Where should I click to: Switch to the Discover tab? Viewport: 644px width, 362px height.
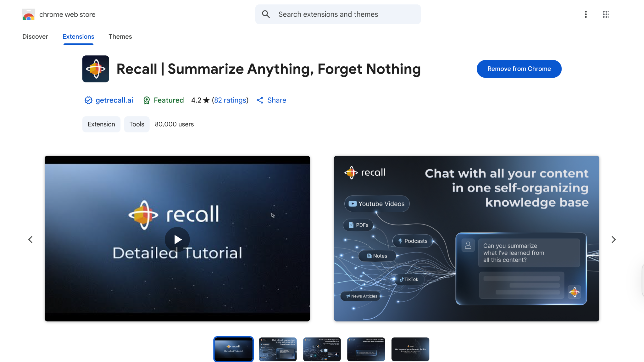coord(35,36)
